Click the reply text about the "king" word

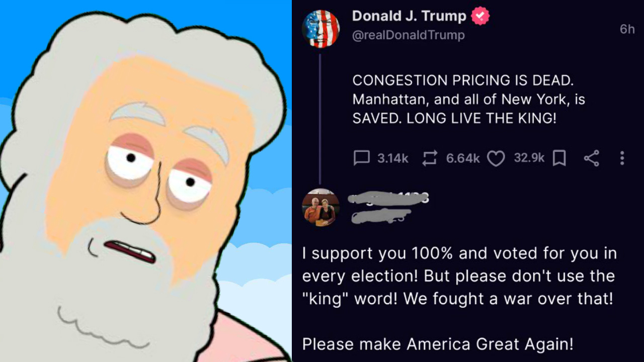459,276
